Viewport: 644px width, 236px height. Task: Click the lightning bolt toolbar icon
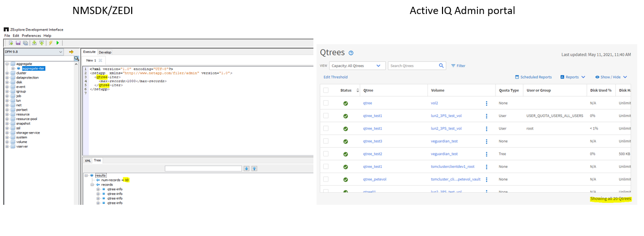coord(50,43)
